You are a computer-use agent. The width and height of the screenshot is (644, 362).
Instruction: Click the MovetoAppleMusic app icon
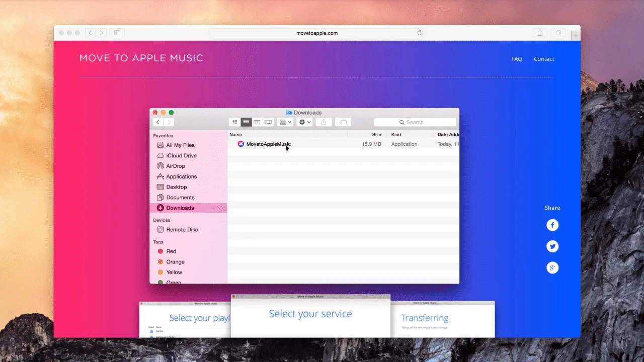[241, 144]
